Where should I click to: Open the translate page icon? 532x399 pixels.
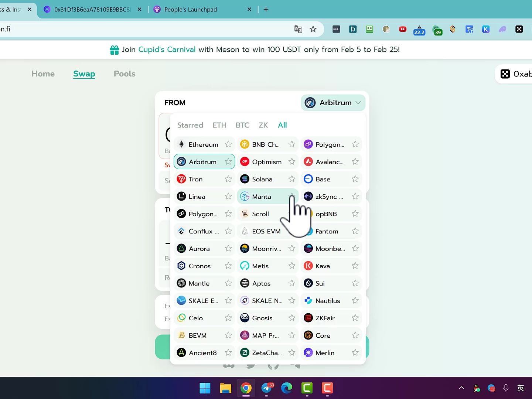click(298, 29)
